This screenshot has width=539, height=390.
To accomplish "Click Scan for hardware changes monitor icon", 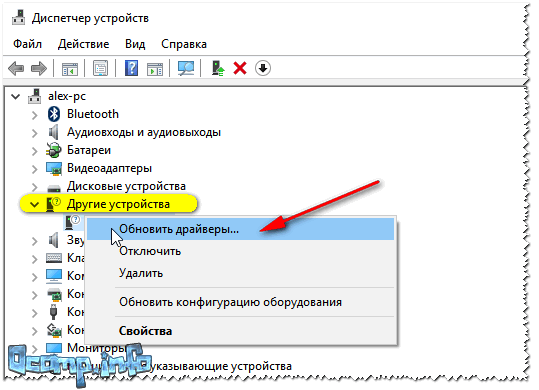I will point(186,68).
